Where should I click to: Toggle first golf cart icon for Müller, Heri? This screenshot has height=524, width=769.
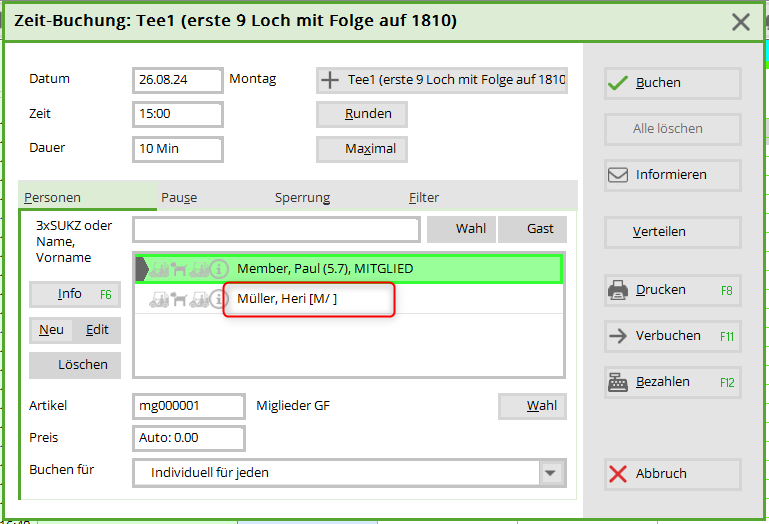tap(159, 299)
